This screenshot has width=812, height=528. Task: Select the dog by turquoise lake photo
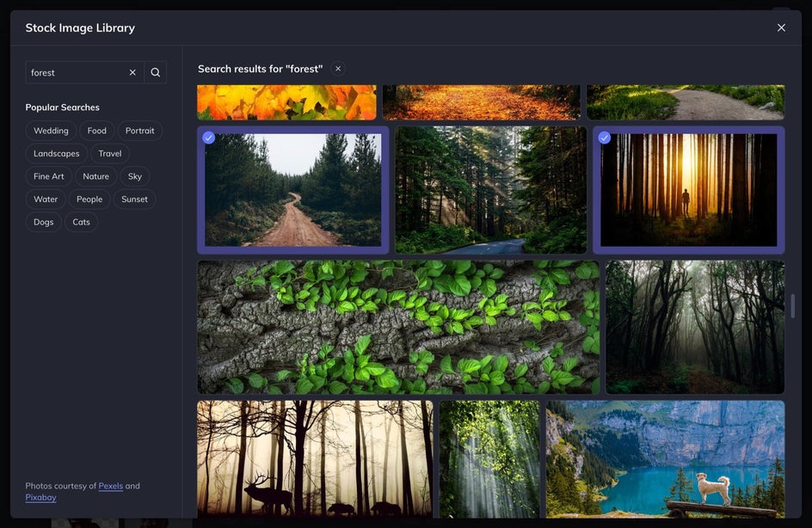(x=665, y=458)
